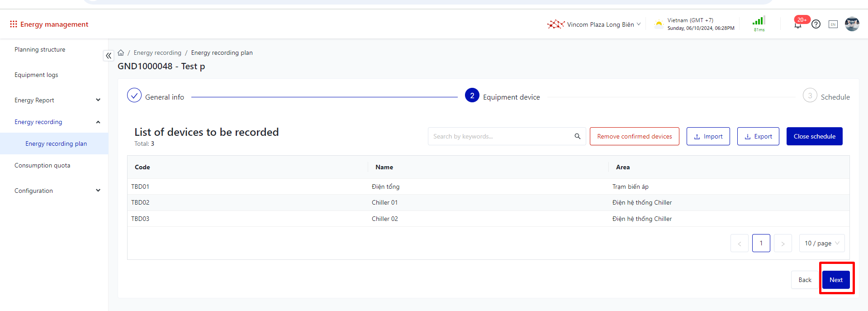The height and width of the screenshot is (311, 868).
Task: Open help question mark icon
Action: coord(816,24)
